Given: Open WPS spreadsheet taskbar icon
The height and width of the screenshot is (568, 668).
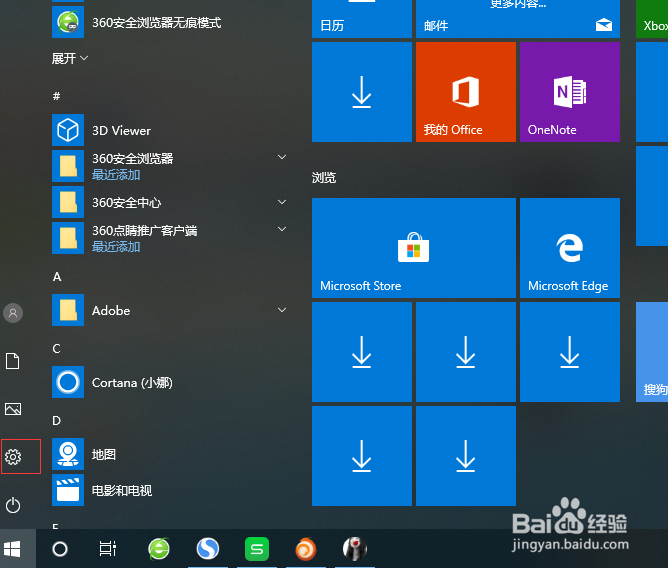Looking at the screenshot, I should point(257,549).
